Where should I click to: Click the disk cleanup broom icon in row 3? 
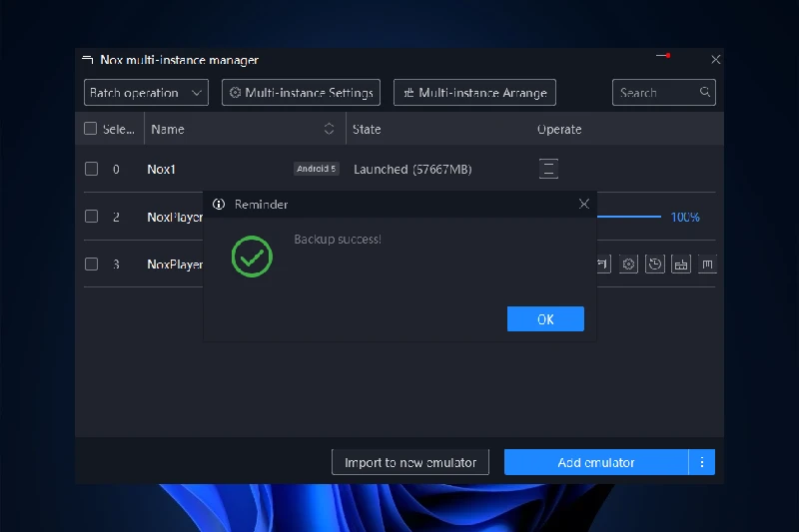point(681,265)
